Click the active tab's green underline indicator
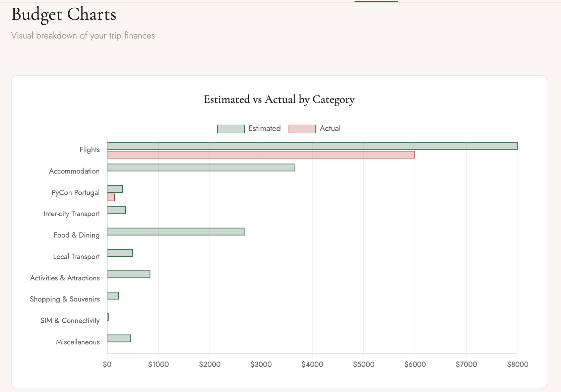This screenshot has height=392, width=561. tap(376, 1)
